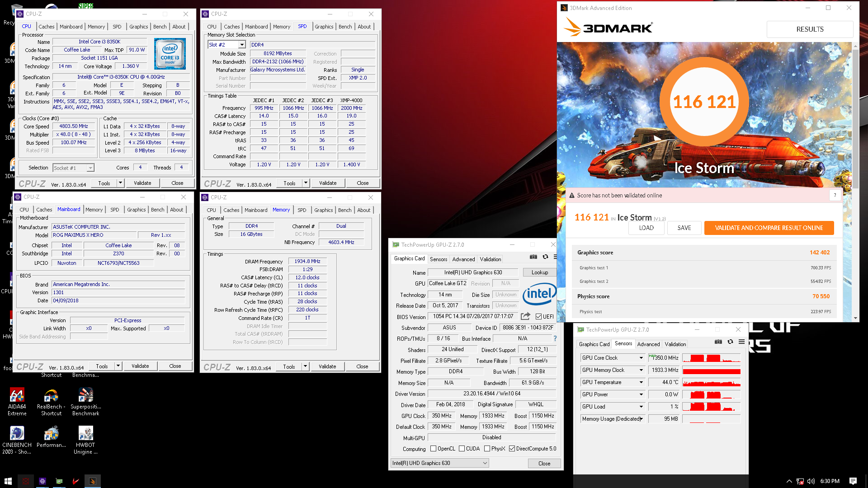
Task: Switch to the Caches tab in CPU-Z CPU window
Action: [46, 27]
